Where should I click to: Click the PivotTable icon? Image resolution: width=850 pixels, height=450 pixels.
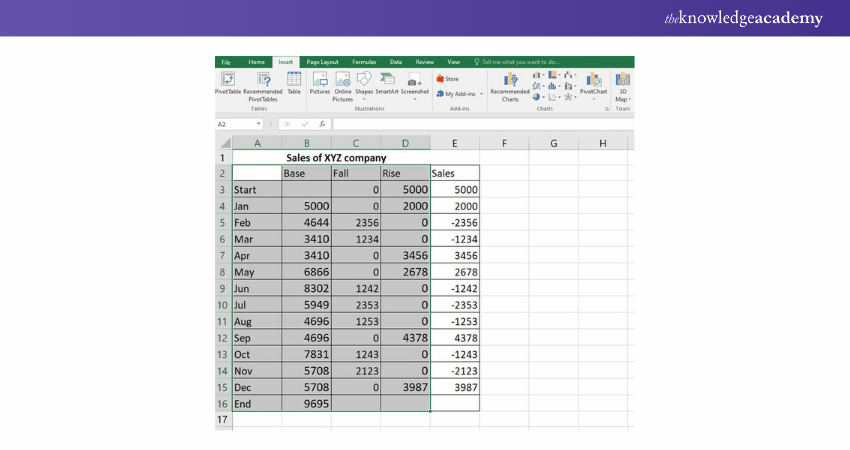click(227, 82)
